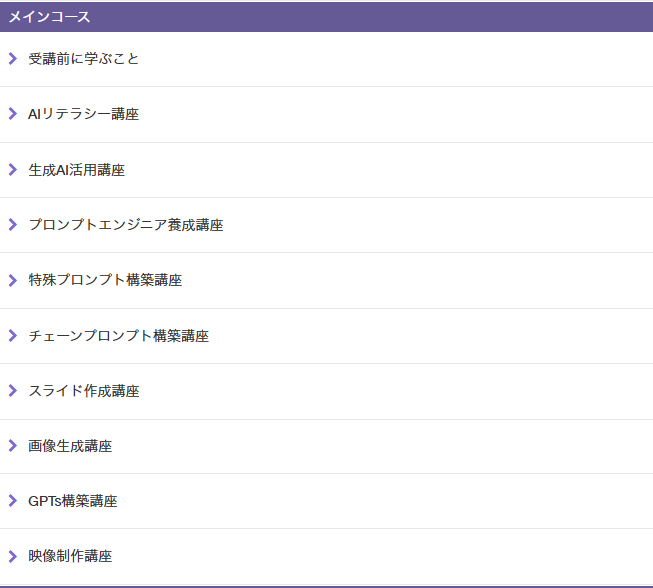
Task: Click the メインコース section header
Action: (x=50, y=17)
